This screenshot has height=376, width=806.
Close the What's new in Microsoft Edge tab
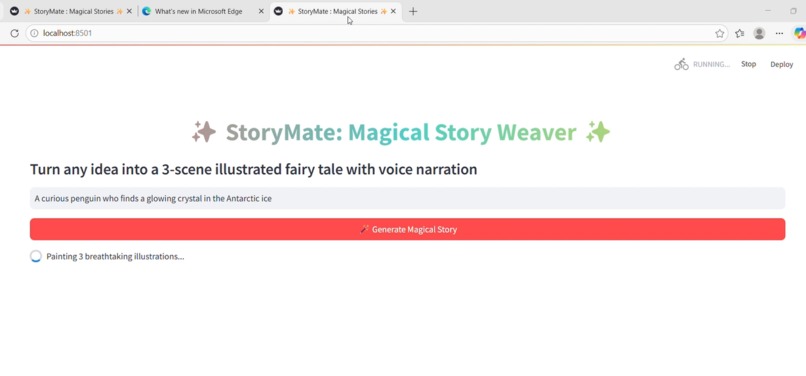pyautogui.click(x=261, y=11)
